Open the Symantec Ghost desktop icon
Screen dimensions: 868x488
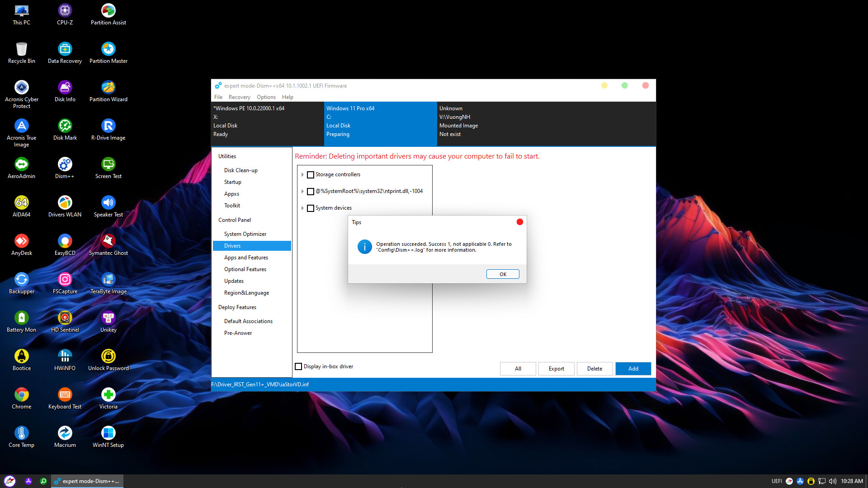pyautogui.click(x=108, y=242)
